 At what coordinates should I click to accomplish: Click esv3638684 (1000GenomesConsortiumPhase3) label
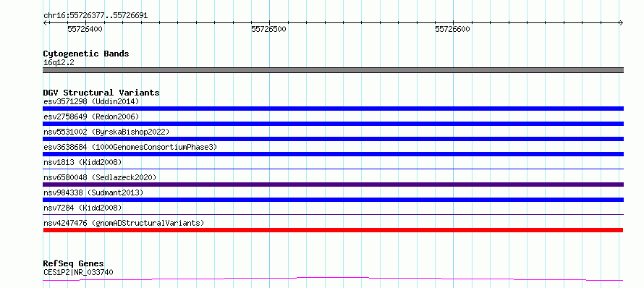pyautogui.click(x=130, y=147)
